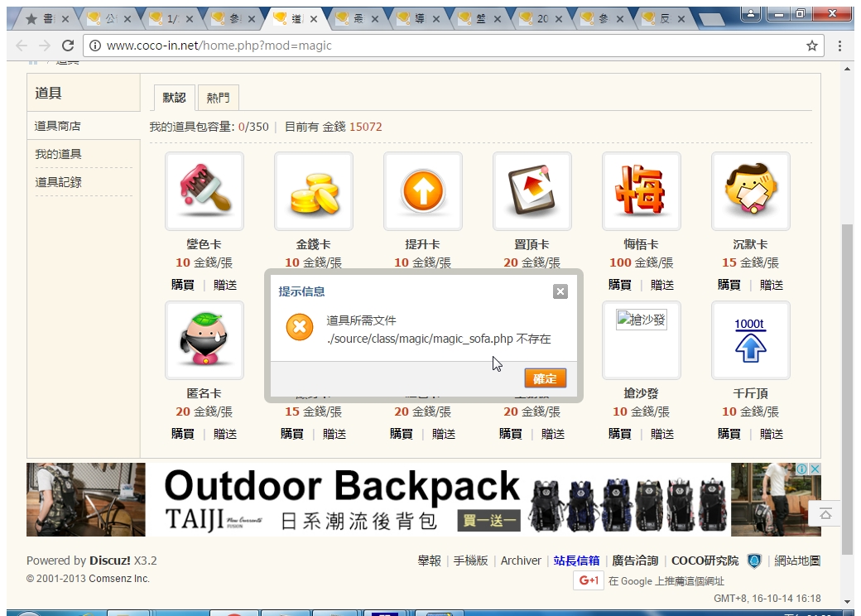Go forward with browser forward arrow
Image resolution: width=861 pixels, height=616 pixels.
click(45, 46)
